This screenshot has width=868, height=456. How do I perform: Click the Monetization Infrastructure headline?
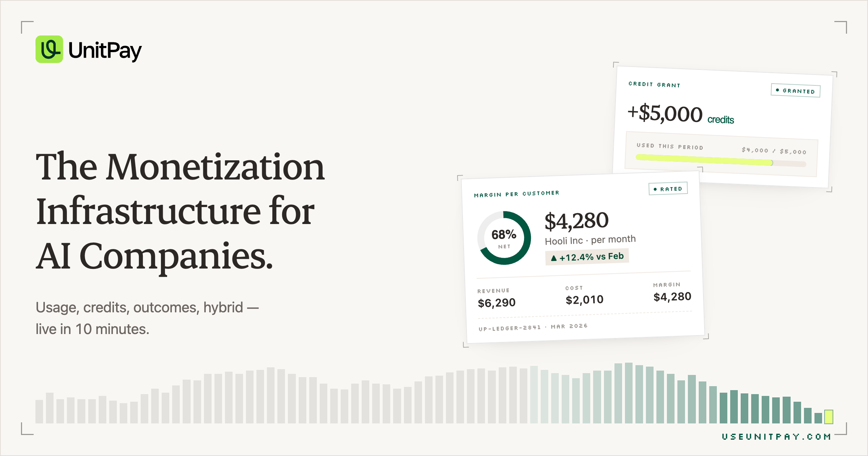tap(180, 211)
